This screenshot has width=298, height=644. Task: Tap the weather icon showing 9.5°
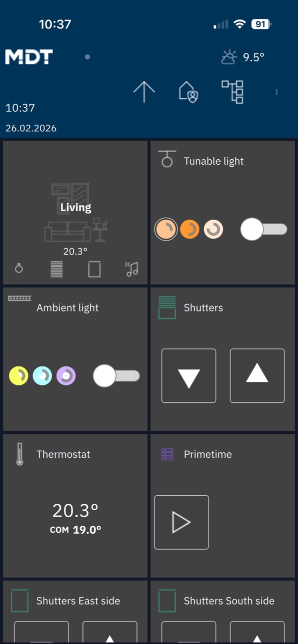point(229,57)
